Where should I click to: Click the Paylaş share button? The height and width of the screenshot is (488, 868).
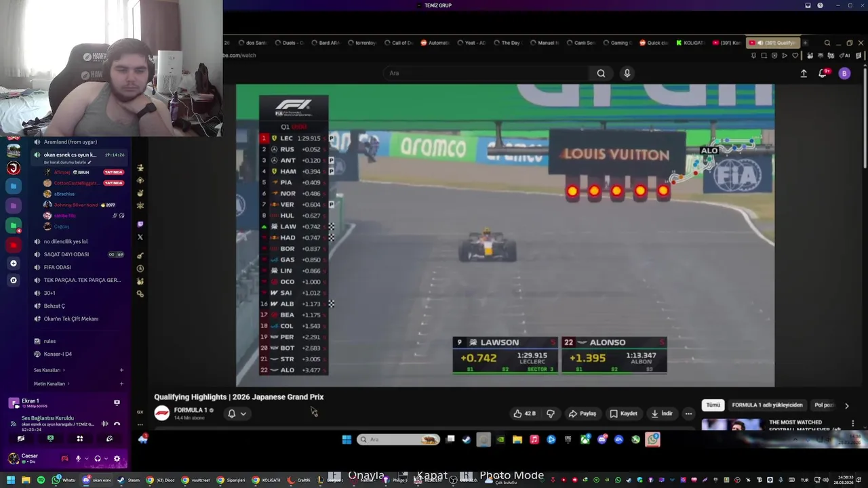[x=583, y=413]
